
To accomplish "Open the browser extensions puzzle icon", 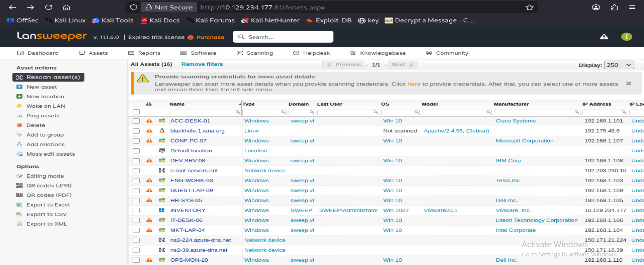I will point(614,7).
